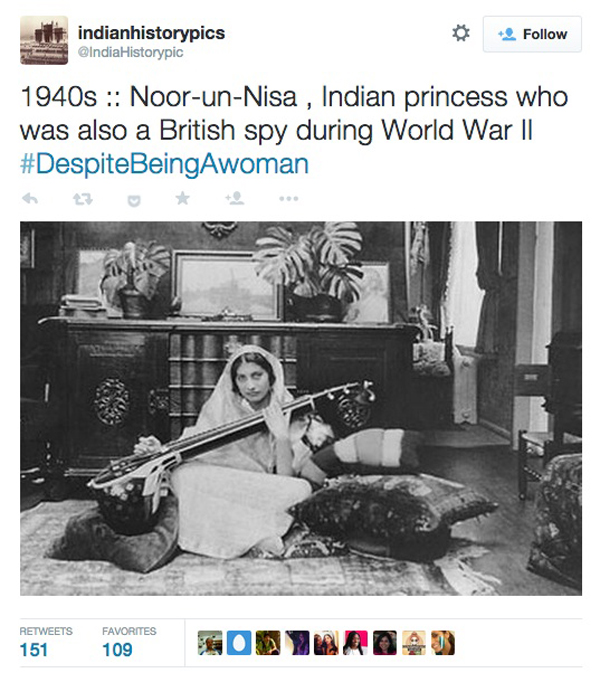Click the third avatar in the favoriters row
The width and height of the screenshot is (600, 673).
[x=267, y=643]
